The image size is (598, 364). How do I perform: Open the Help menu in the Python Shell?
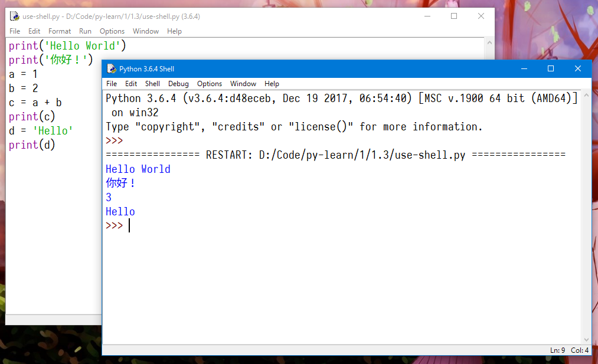point(272,83)
